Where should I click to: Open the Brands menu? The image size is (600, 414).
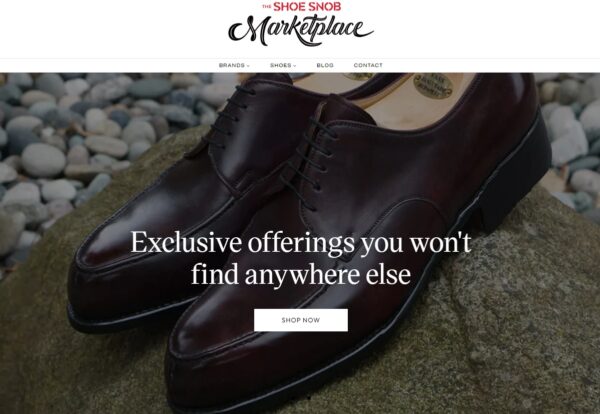(234, 65)
